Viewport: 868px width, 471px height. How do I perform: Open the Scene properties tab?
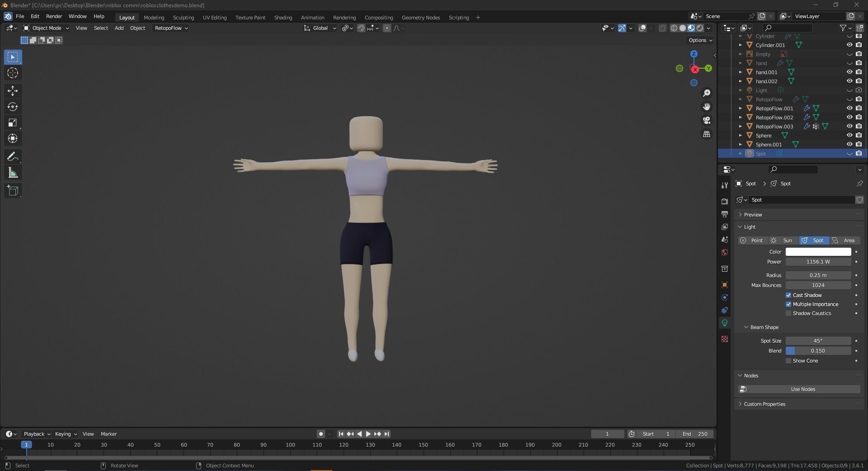pos(725,239)
